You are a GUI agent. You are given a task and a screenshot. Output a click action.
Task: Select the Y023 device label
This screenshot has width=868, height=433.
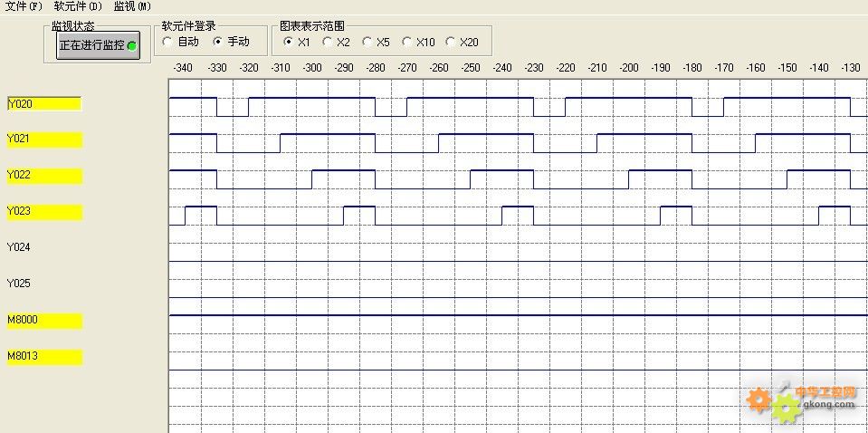pos(43,212)
